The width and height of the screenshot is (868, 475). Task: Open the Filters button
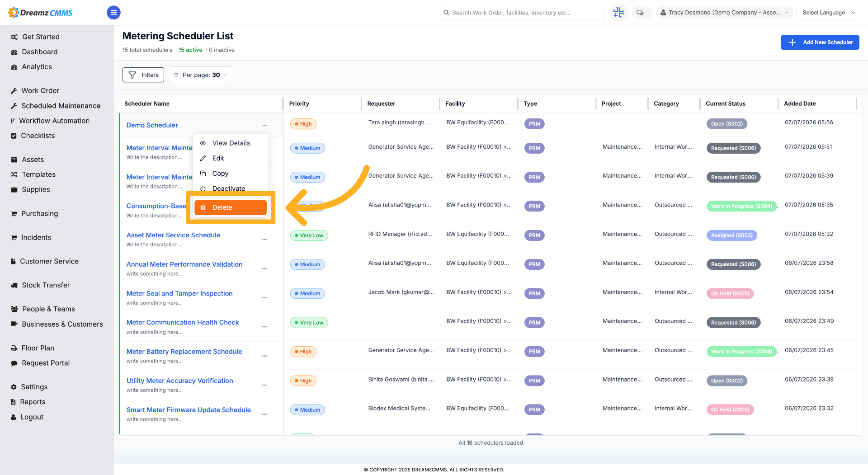coord(143,75)
